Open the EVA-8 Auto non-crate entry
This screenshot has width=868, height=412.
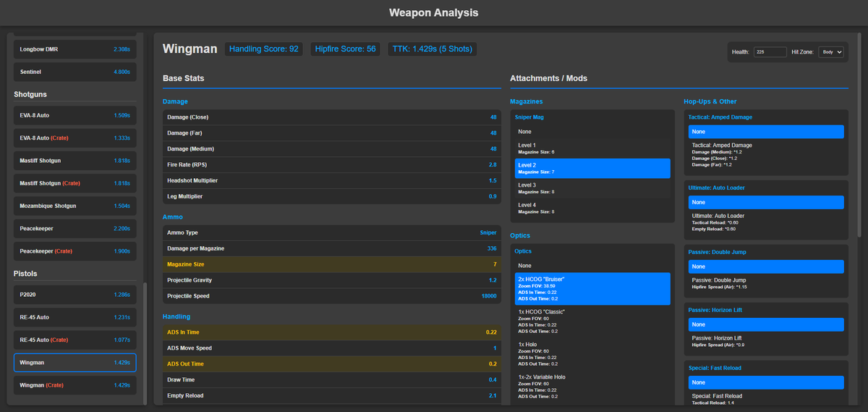pos(75,115)
